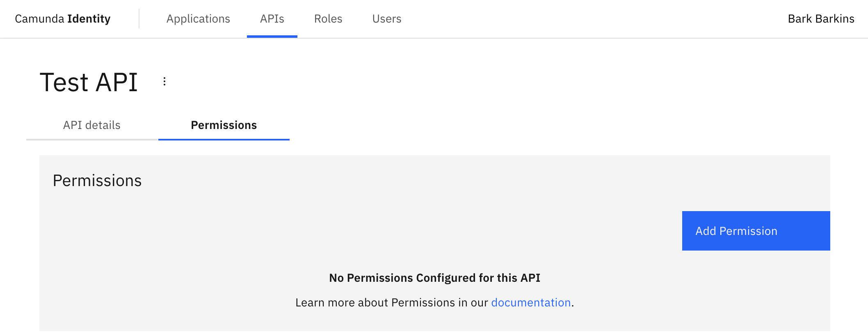Select the Permissions tab
The width and height of the screenshot is (868, 336).
coord(224,125)
